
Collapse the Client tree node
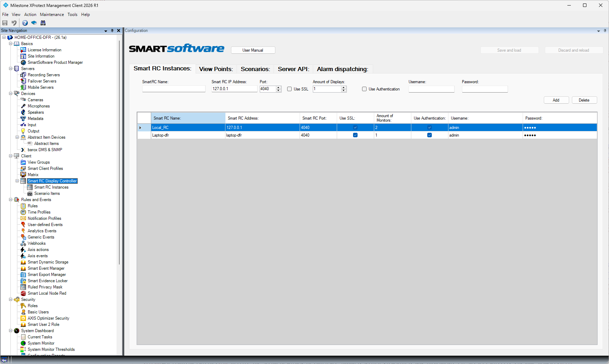[x=10, y=156]
